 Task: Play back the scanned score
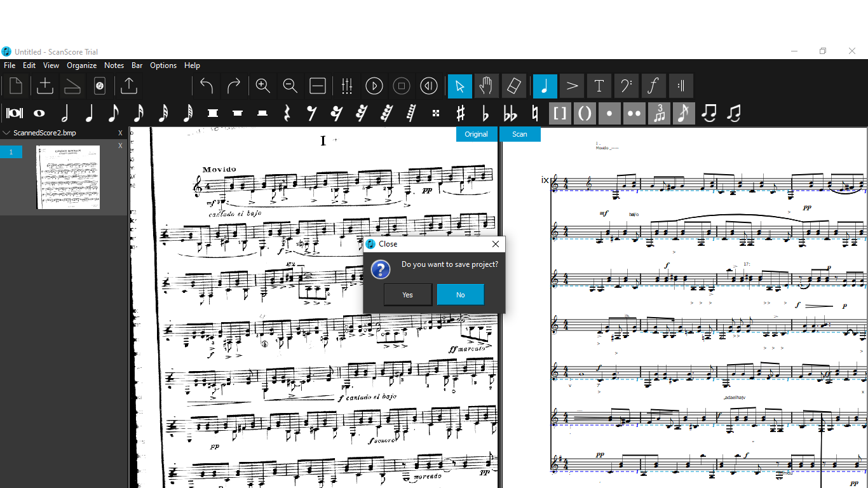[x=374, y=86]
